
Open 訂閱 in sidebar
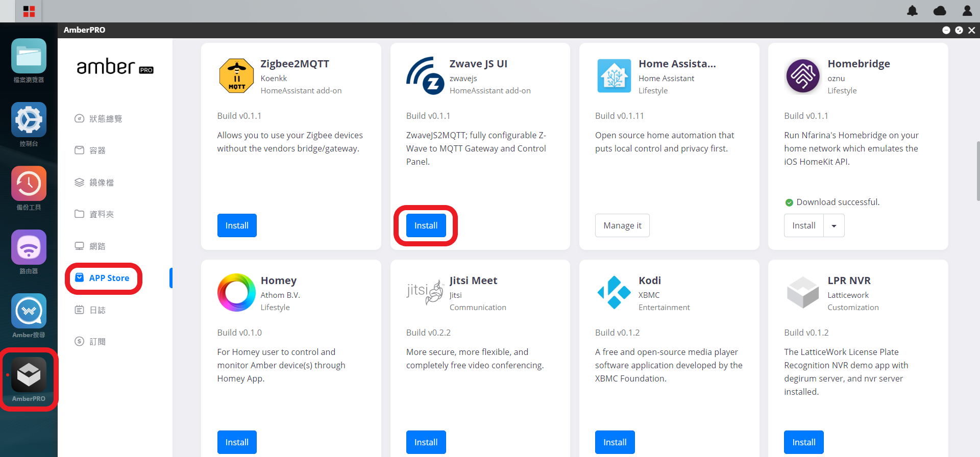[90, 341]
